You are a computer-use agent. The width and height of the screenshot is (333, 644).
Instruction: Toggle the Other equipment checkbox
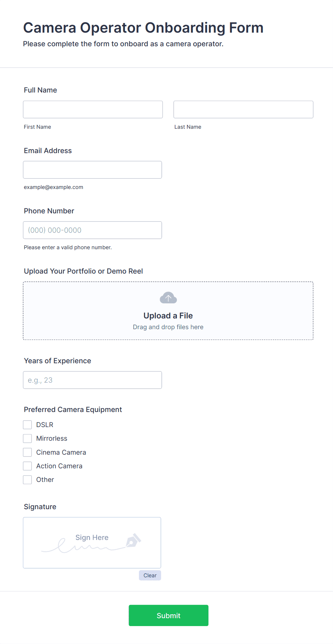(x=28, y=480)
